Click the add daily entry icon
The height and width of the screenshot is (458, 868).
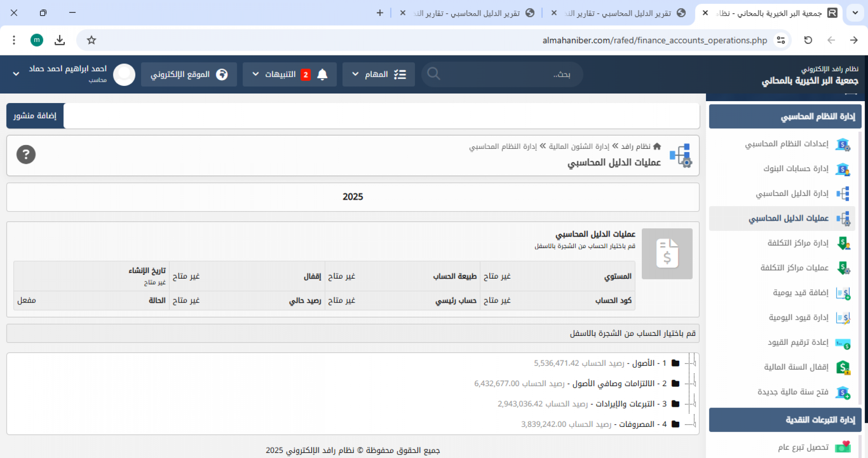pos(843,293)
